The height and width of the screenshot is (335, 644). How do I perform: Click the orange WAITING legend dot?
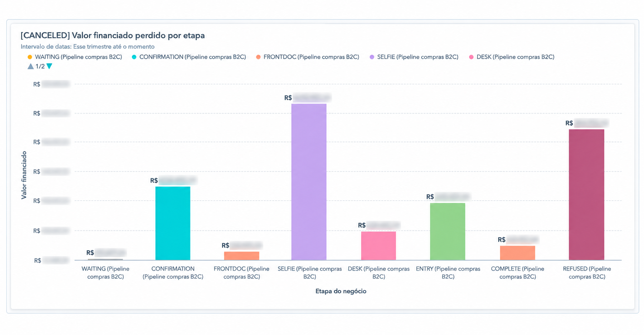coord(30,57)
